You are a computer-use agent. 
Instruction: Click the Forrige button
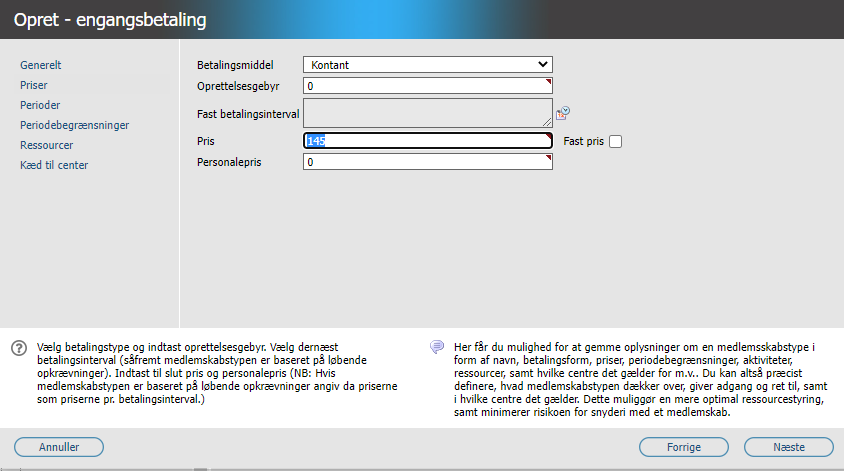[684, 447]
